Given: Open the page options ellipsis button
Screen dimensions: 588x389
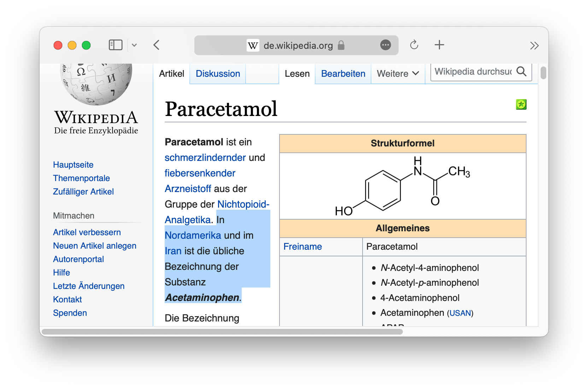Looking at the screenshot, I should (386, 45).
